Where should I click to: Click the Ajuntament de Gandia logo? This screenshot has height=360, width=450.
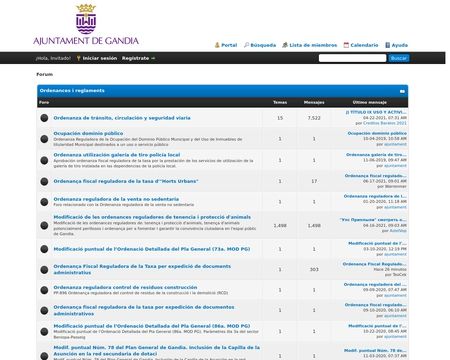[86, 25]
